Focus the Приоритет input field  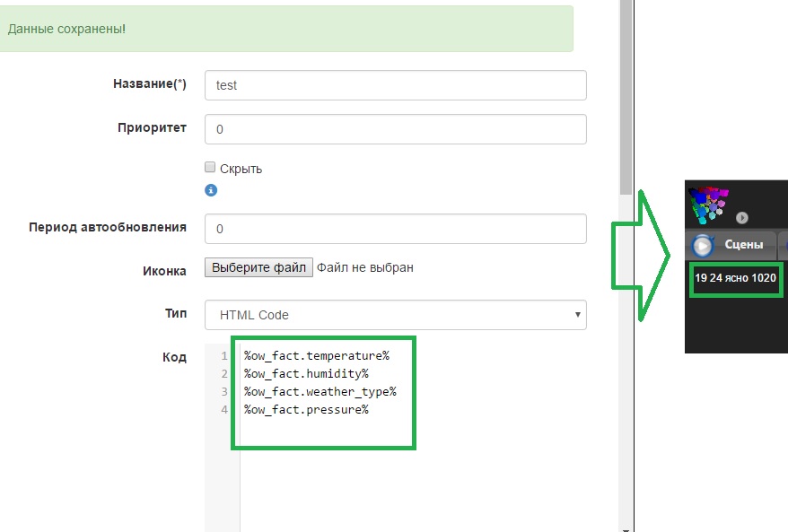[x=396, y=129]
